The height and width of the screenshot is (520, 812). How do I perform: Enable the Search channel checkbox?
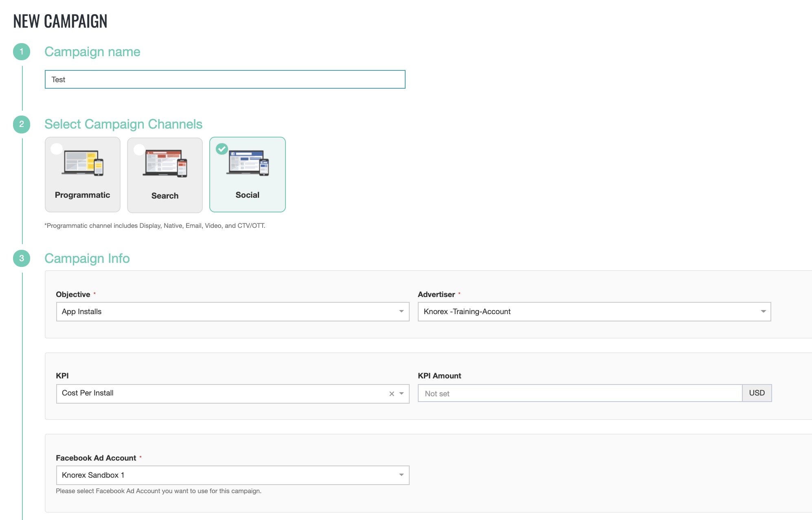pos(139,150)
